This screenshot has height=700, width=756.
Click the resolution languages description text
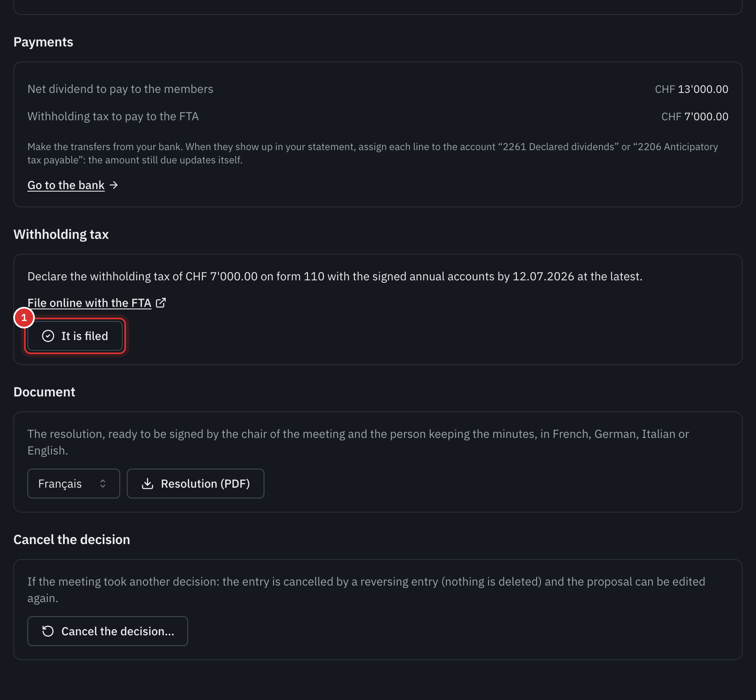pos(358,442)
